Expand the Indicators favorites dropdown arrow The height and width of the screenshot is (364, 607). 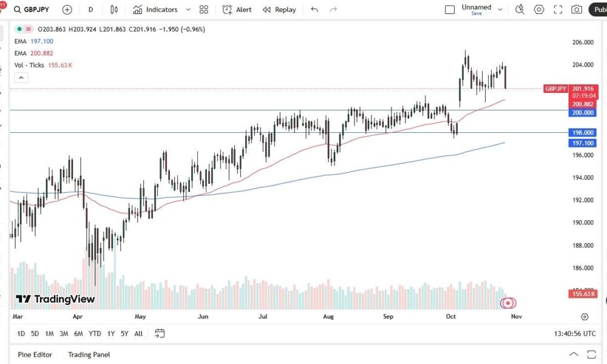click(188, 10)
